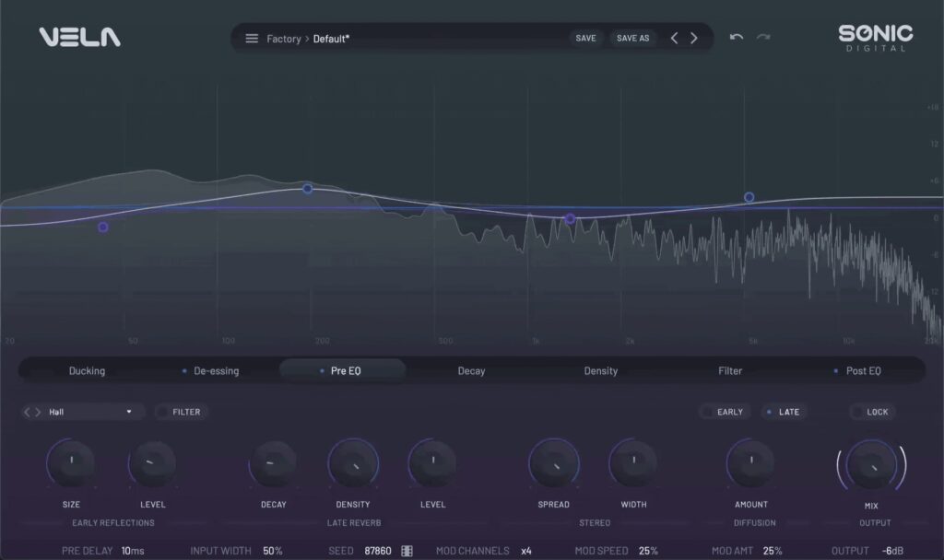Click the early reflections SIZE knob
The height and width of the screenshot is (560, 944).
[71, 463]
